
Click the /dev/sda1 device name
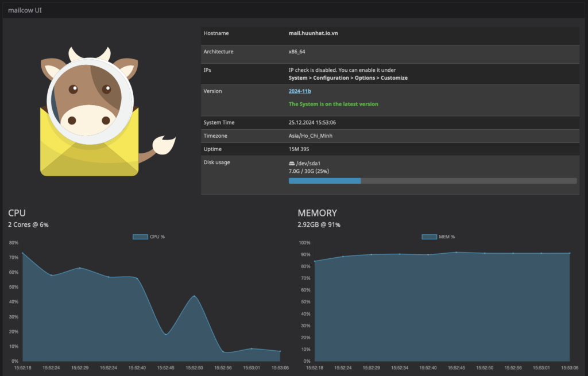click(x=308, y=164)
